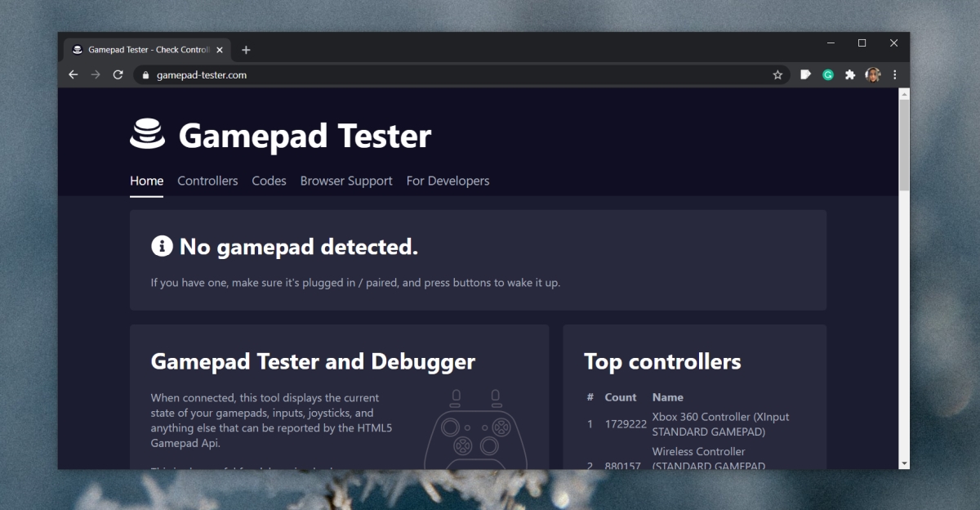Bookmark this page using the star icon
Screen dimensions: 980x510
tap(777, 74)
